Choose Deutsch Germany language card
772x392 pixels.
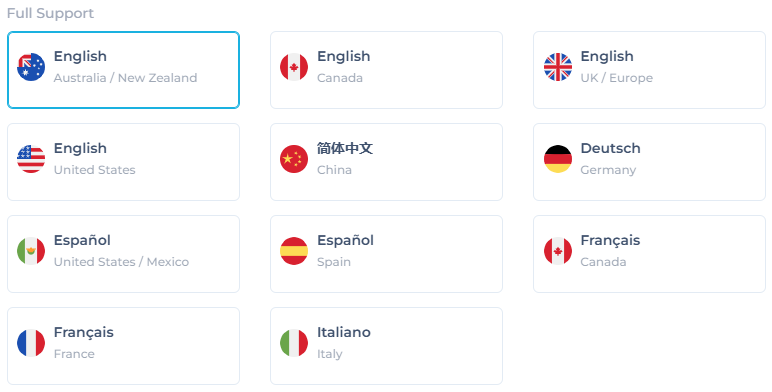[649, 162]
